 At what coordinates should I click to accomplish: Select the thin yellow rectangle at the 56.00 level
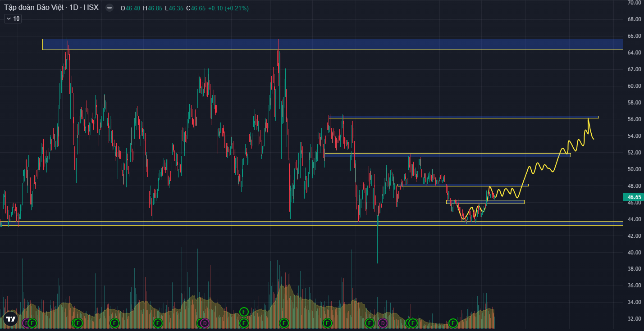[463, 117]
